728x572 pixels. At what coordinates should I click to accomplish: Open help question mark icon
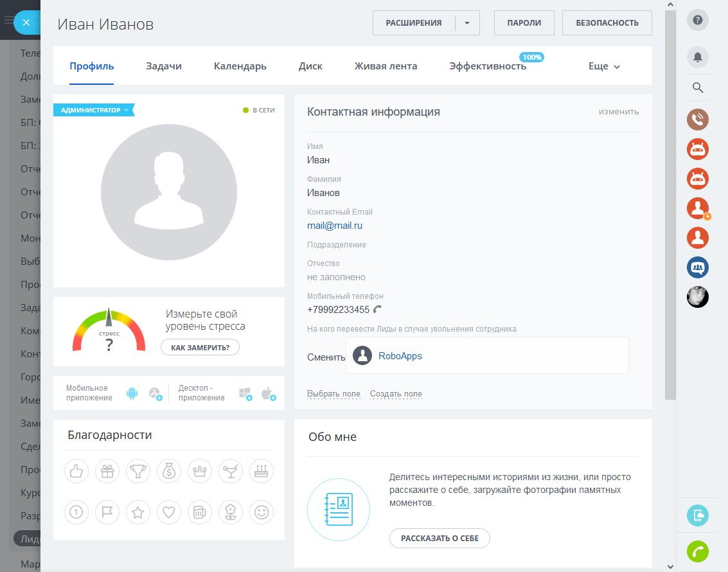[x=698, y=21]
